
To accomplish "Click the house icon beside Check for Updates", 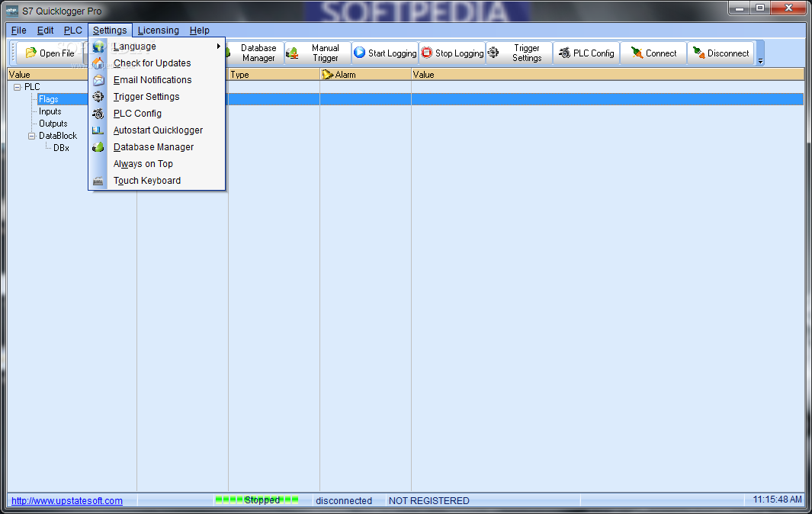I will click(98, 63).
